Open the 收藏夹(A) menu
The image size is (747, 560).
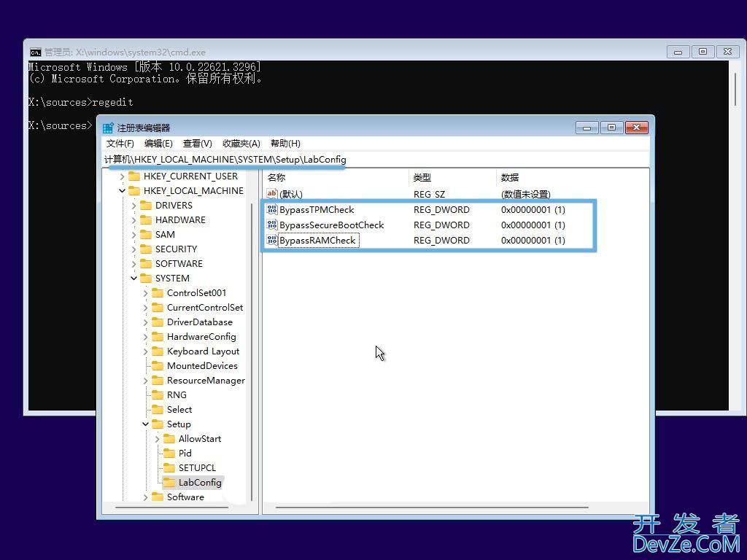pyautogui.click(x=241, y=144)
